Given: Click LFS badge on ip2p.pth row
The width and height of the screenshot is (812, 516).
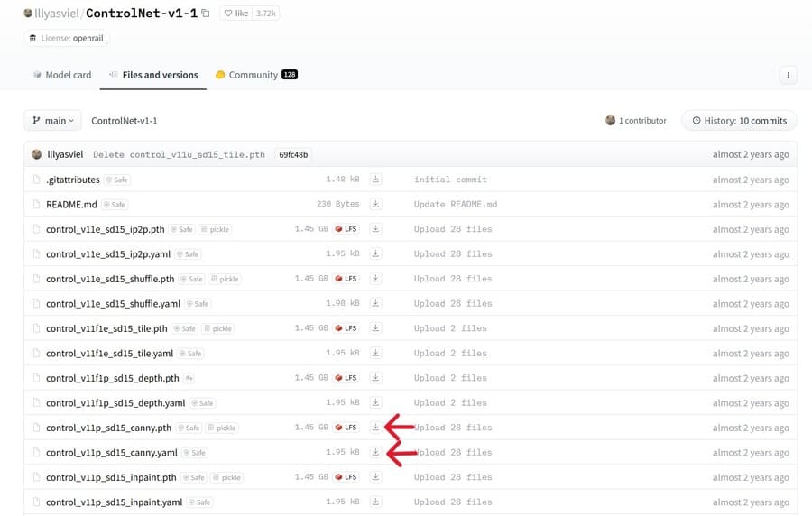Looking at the screenshot, I should click(346, 229).
